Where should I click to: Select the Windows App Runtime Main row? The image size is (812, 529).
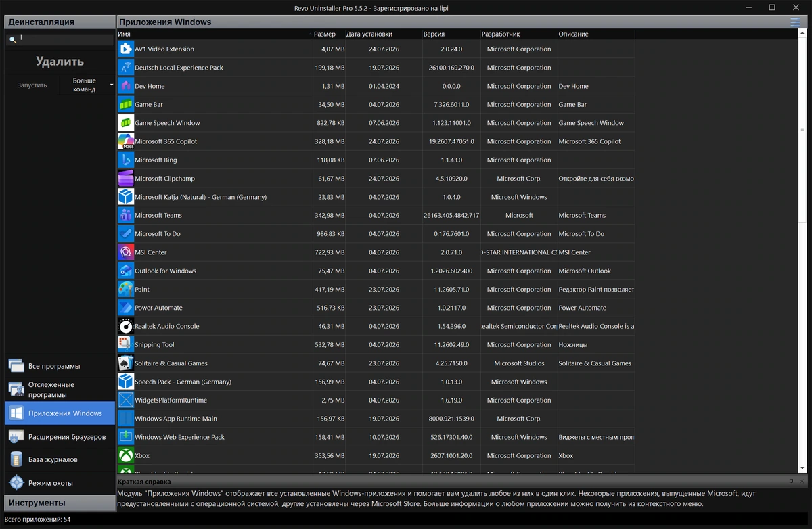tap(376, 419)
